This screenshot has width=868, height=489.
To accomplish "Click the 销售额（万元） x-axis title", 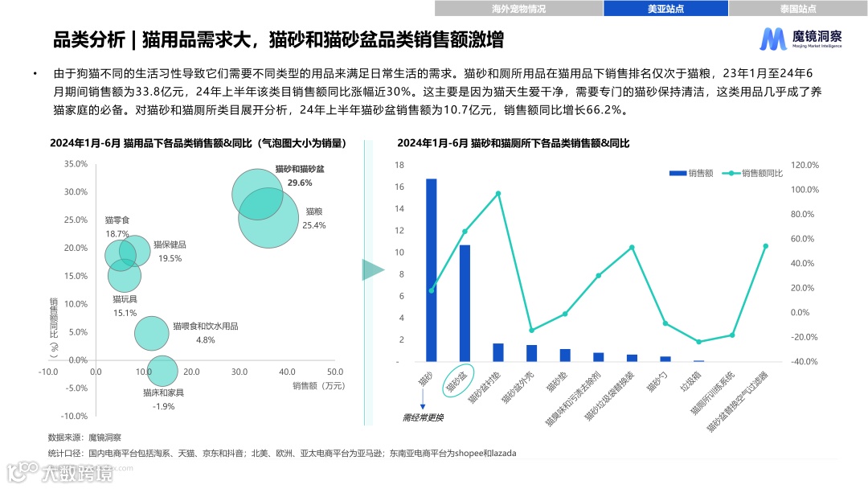I will coord(318,385).
